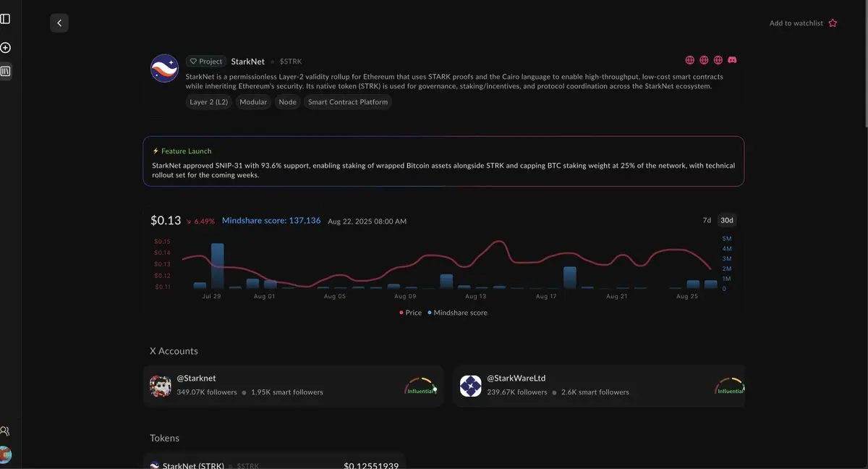Click the Influential gauge on @Starknet card
868x469 pixels.
(420, 386)
